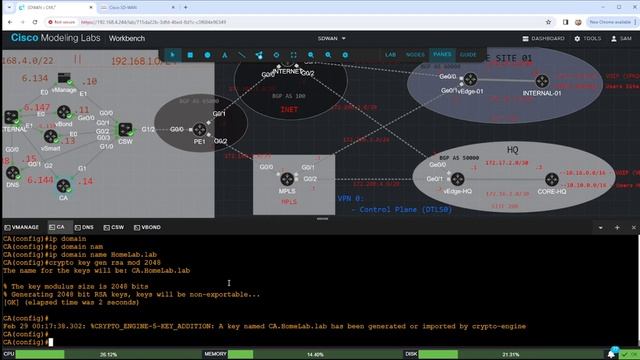Viewport: 640px width, 360px height.
Task: Select the CA router node
Action: (x=64, y=186)
